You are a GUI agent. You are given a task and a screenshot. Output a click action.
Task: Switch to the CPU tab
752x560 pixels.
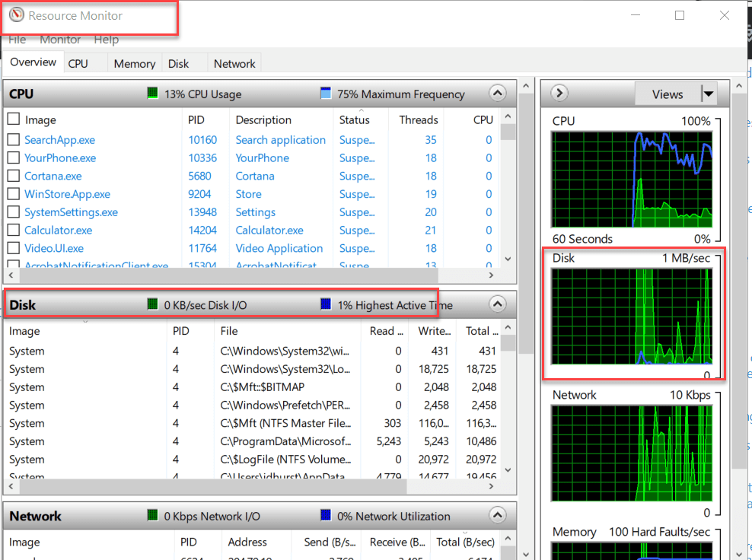[79, 63]
